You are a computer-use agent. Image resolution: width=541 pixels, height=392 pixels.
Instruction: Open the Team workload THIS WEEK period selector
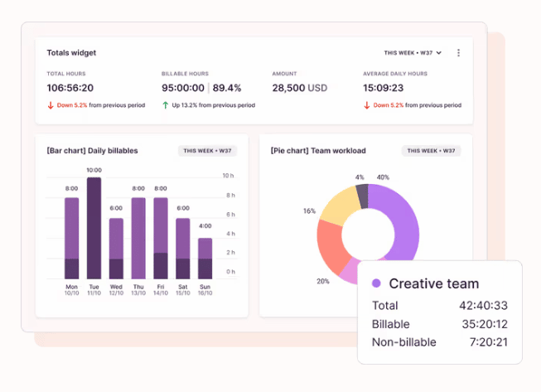pyautogui.click(x=431, y=151)
